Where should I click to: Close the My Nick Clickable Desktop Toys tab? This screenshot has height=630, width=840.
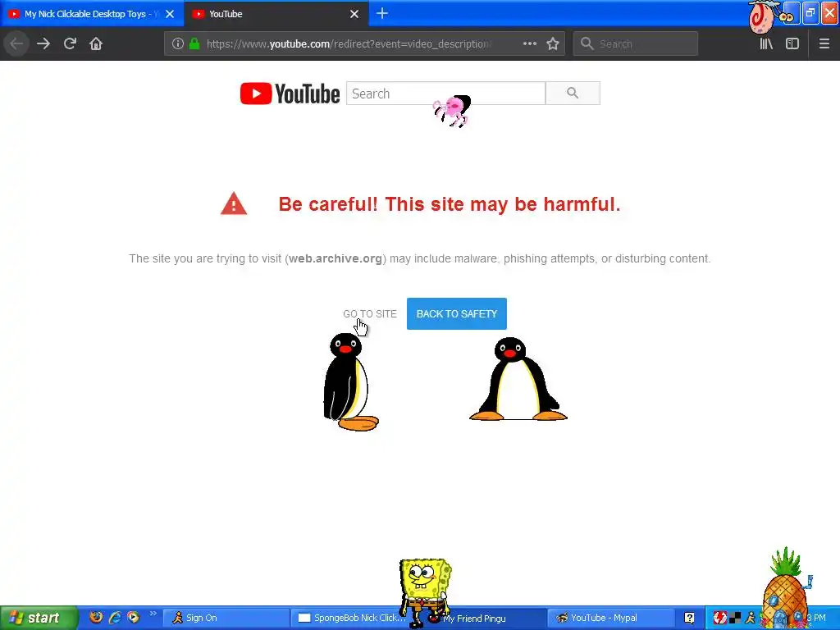[170, 14]
